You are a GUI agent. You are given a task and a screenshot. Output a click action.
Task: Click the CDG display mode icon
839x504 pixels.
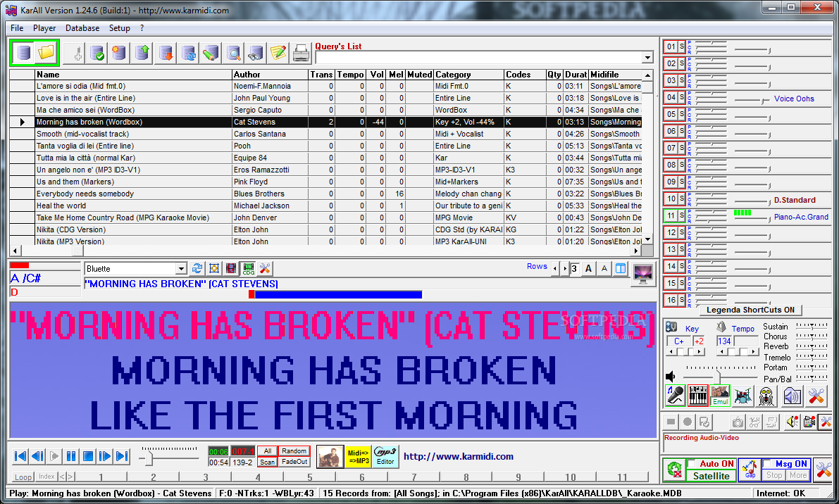(x=248, y=268)
